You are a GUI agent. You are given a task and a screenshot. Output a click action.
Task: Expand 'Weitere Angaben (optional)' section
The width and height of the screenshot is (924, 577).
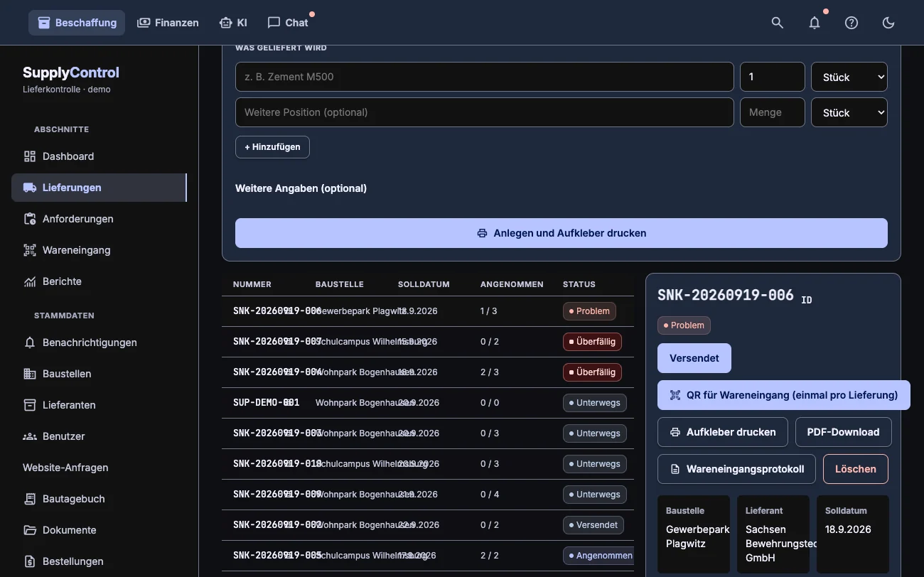click(x=301, y=188)
